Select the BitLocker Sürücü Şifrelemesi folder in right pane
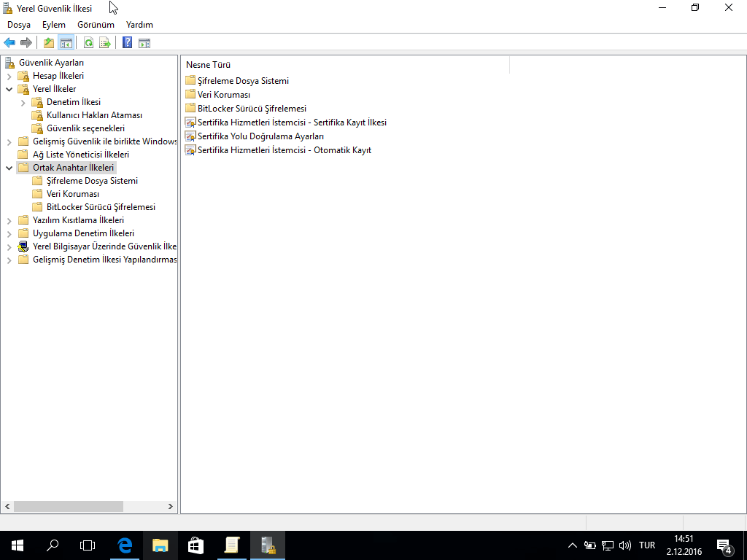The height and width of the screenshot is (560, 747). click(252, 109)
